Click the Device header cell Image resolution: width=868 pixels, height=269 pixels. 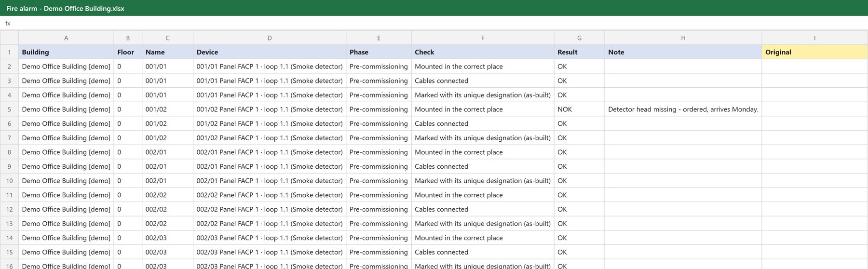coord(270,52)
